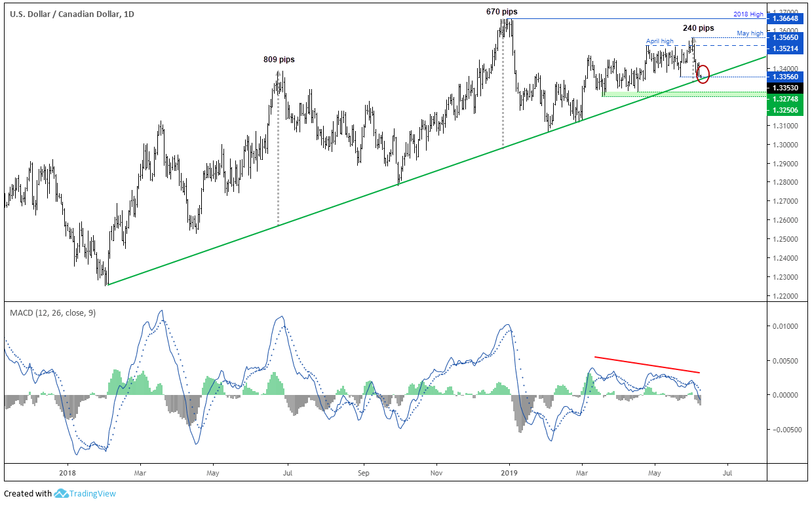Click the TradingView cloud logo icon
Viewport: 812px width, 505px height.
(x=62, y=493)
